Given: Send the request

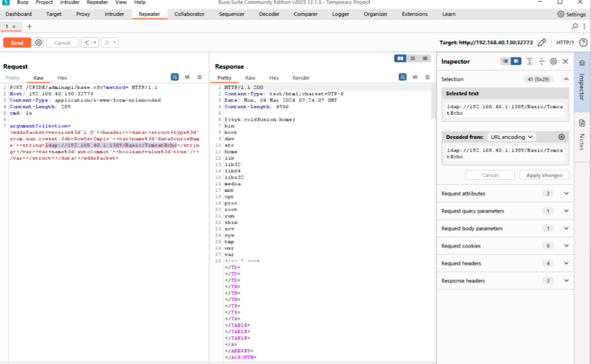Looking at the screenshot, I should point(17,43).
